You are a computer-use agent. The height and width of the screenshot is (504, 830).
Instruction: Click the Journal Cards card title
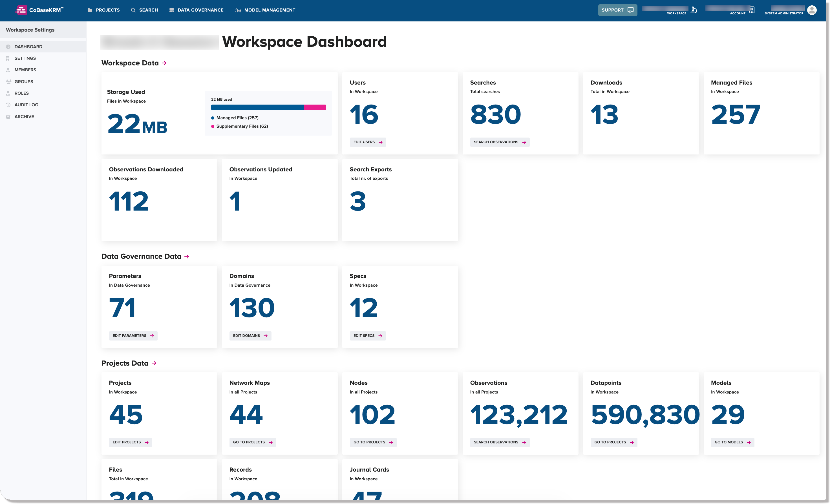(369, 470)
